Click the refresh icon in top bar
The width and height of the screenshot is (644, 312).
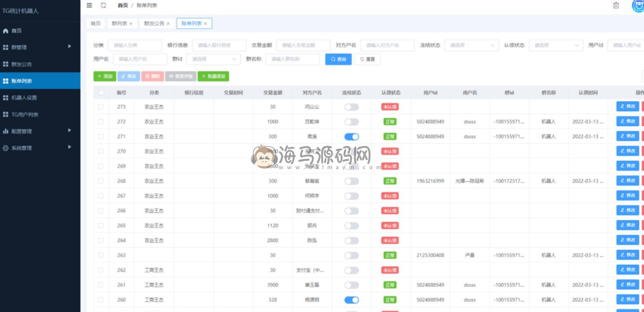103,5
